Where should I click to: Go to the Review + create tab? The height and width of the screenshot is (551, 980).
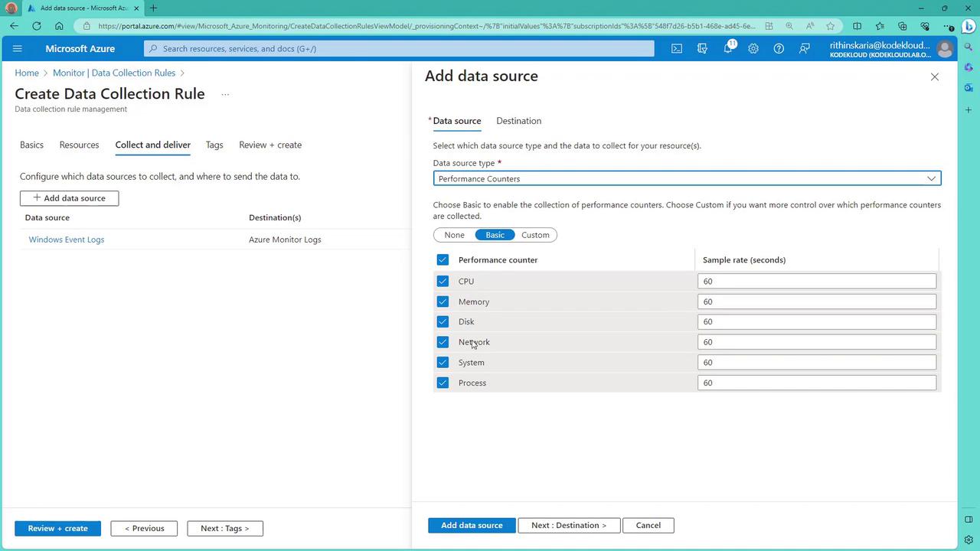(270, 145)
